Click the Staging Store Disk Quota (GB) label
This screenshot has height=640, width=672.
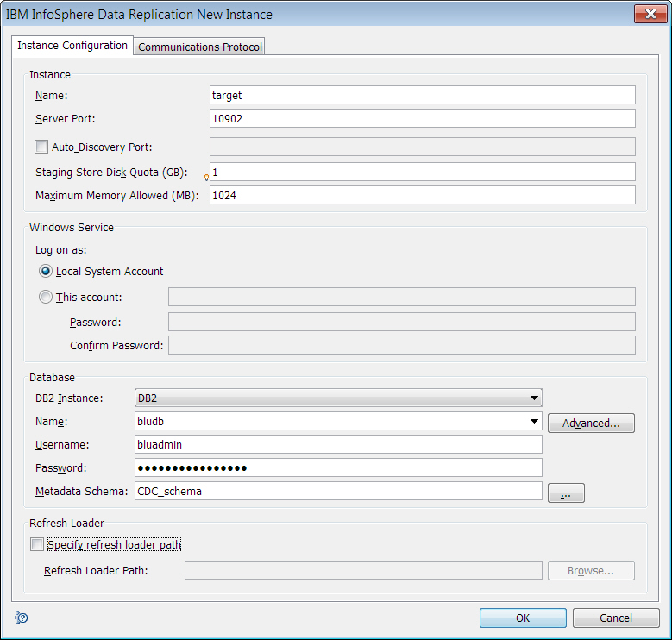click(x=111, y=173)
